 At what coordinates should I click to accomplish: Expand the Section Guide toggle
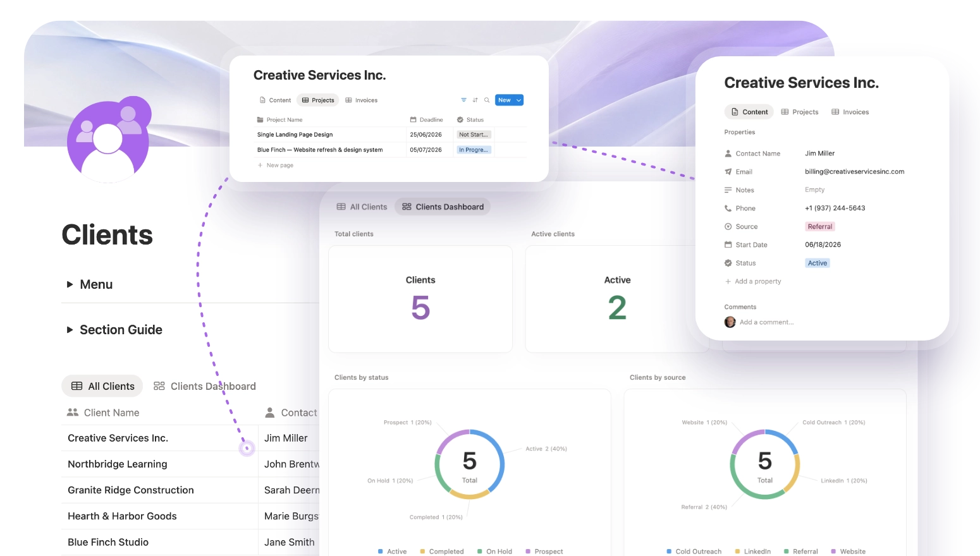(70, 330)
